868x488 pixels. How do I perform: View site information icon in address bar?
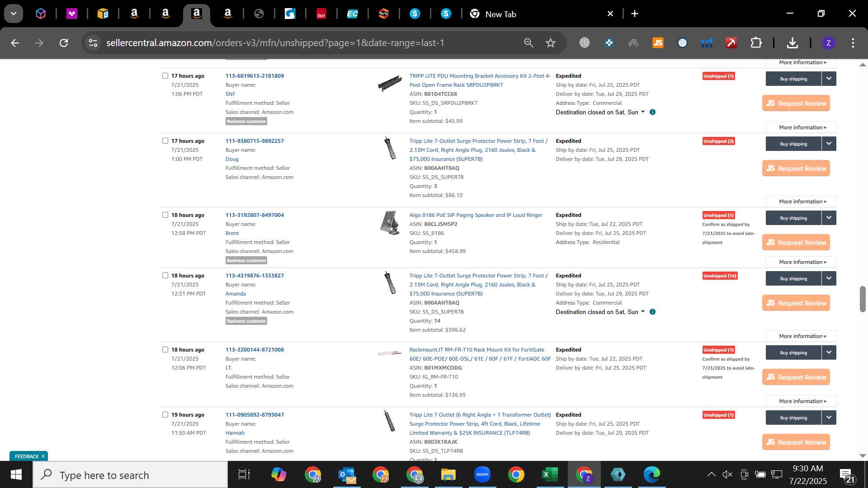(x=93, y=43)
